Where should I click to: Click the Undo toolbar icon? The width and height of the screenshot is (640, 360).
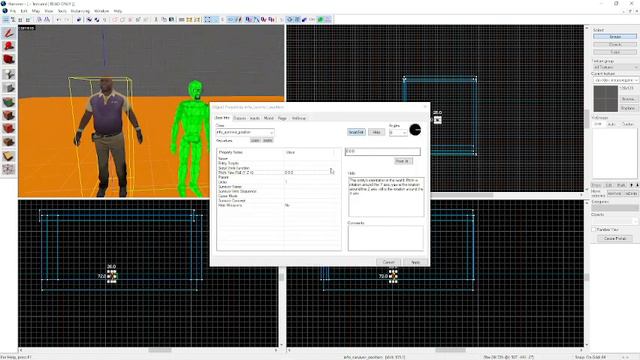(59, 20)
